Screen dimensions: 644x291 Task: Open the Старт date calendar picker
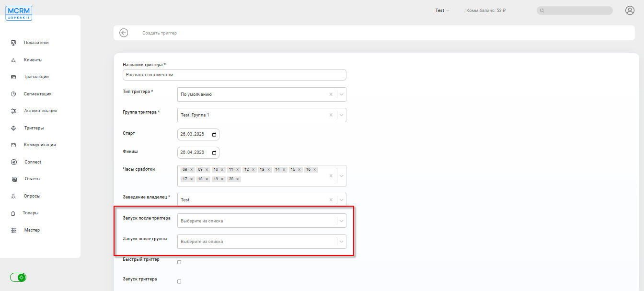(x=214, y=134)
